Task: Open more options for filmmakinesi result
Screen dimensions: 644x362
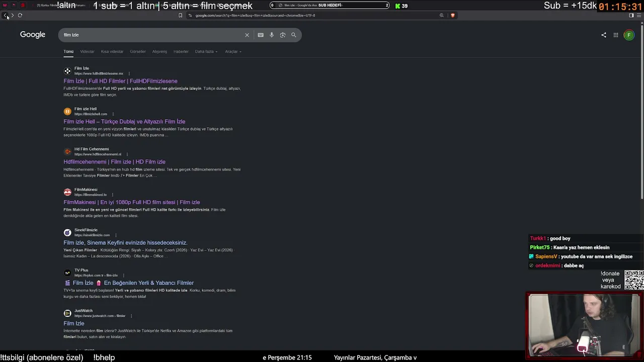Action: (112, 195)
